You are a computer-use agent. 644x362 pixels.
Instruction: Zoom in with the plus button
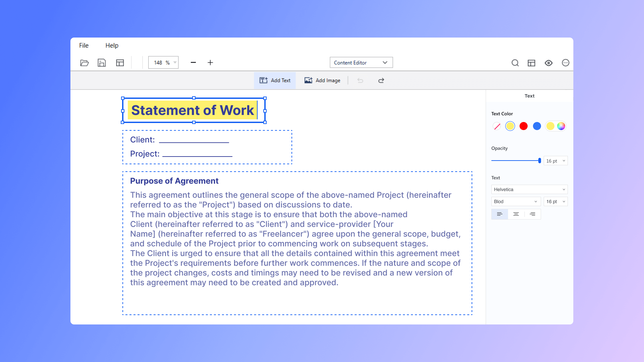(210, 62)
